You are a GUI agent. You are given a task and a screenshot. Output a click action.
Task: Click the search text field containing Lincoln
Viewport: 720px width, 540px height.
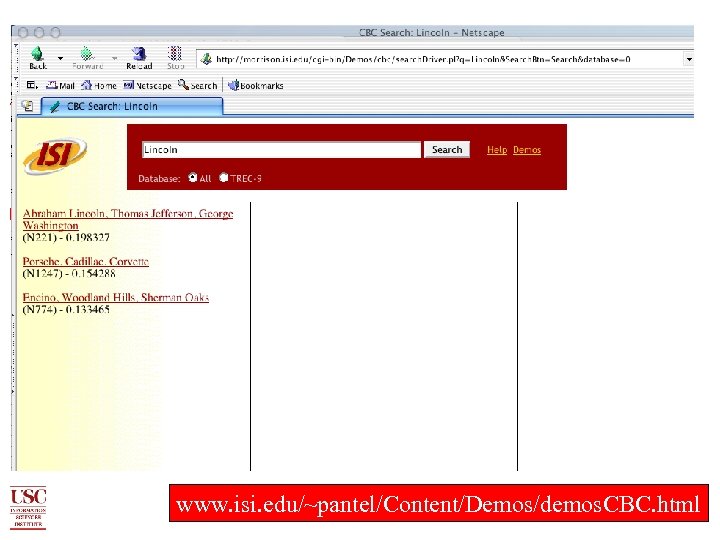pyautogui.click(x=281, y=150)
